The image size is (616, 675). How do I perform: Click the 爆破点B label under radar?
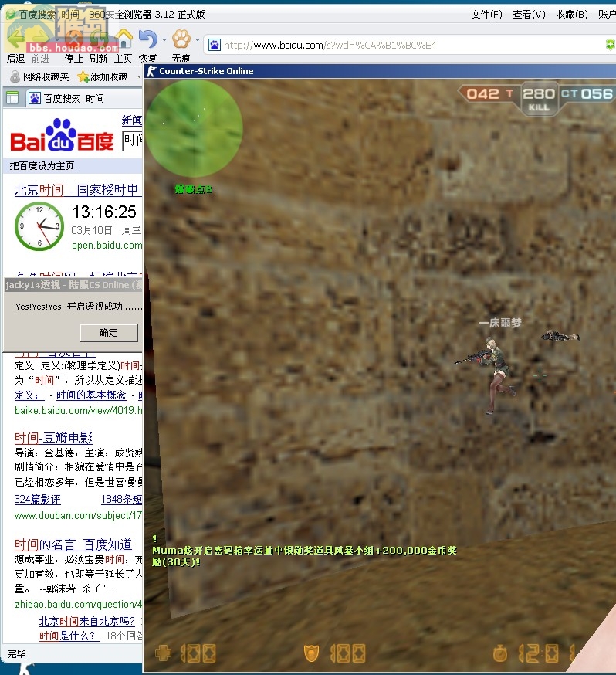click(x=193, y=189)
